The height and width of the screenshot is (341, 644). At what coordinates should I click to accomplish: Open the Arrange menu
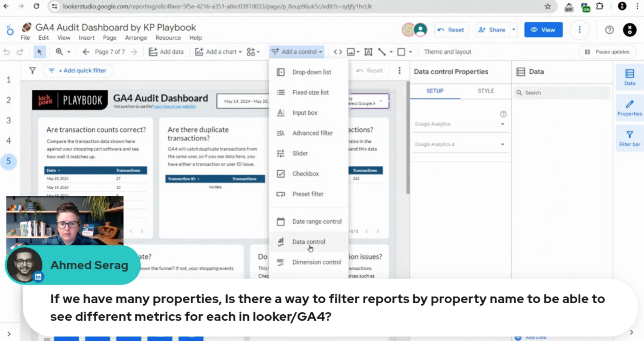tap(136, 38)
